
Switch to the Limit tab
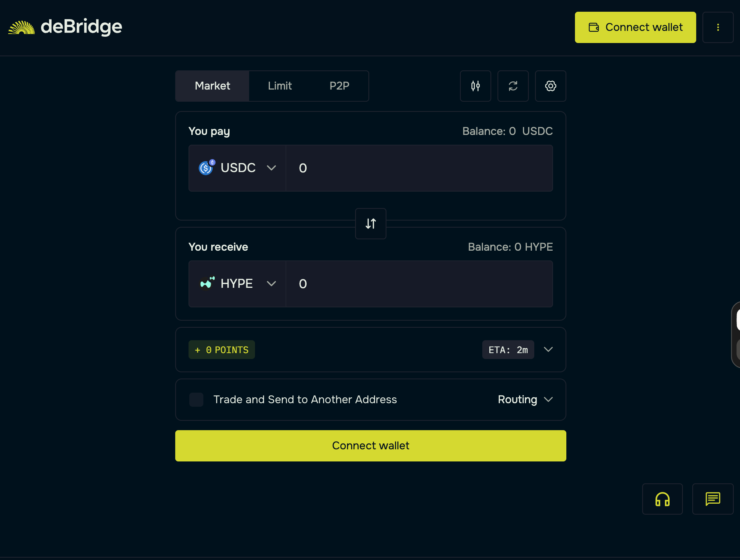[280, 86]
